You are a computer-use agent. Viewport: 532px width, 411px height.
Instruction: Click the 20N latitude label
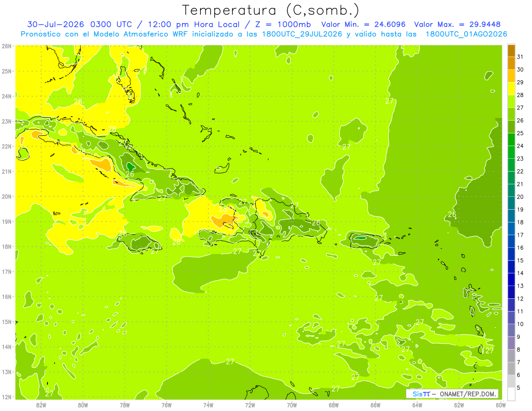[x=7, y=196]
